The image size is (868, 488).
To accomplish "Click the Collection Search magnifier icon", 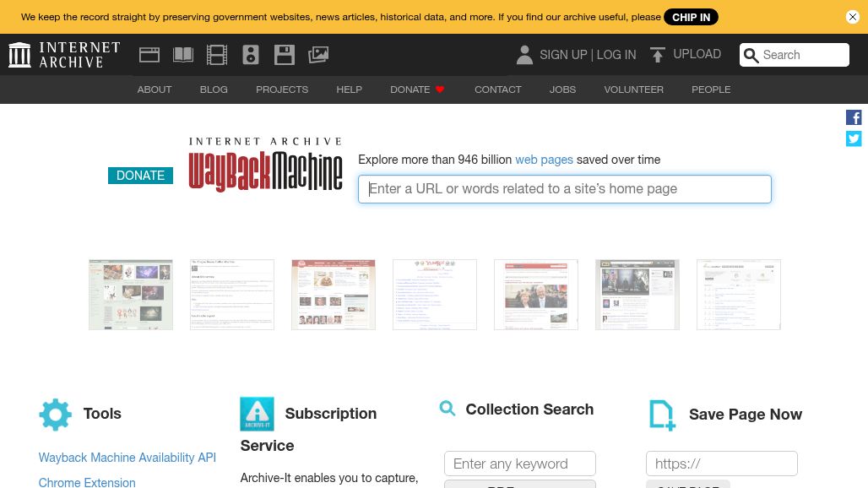I will pos(448,409).
